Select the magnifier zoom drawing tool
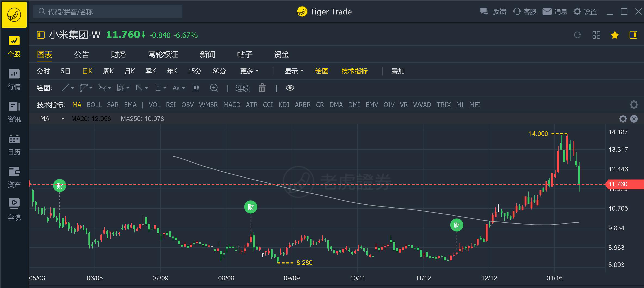The width and height of the screenshot is (644, 288). 214,88
